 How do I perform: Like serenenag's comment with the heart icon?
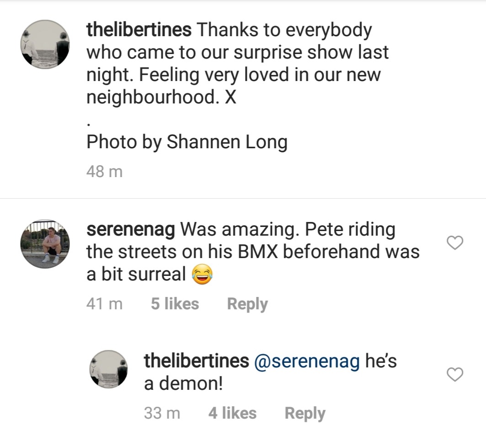[x=454, y=244]
